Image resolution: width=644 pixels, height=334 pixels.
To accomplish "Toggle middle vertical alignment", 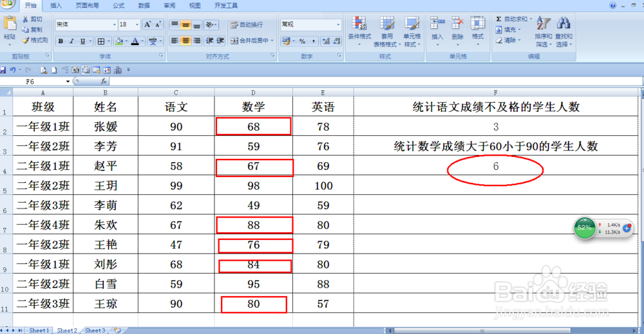I will pyautogui.click(x=185, y=24).
